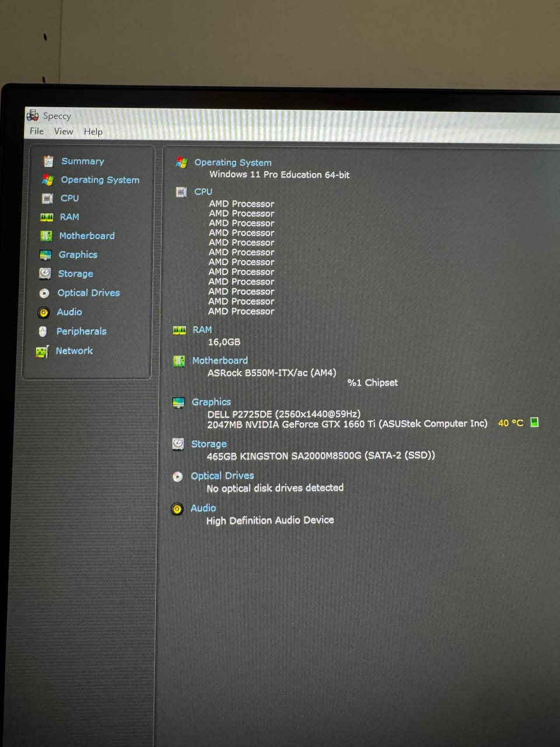Click ASRock B550M-ITX/ac (AM4) text
The height and width of the screenshot is (747, 560).
tap(272, 373)
